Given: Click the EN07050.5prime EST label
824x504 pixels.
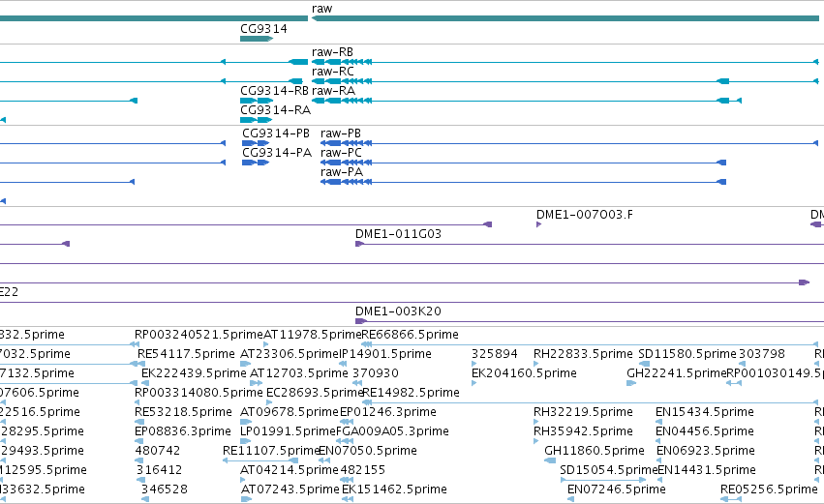Looking at the screenshot, I should coord(368,452).
